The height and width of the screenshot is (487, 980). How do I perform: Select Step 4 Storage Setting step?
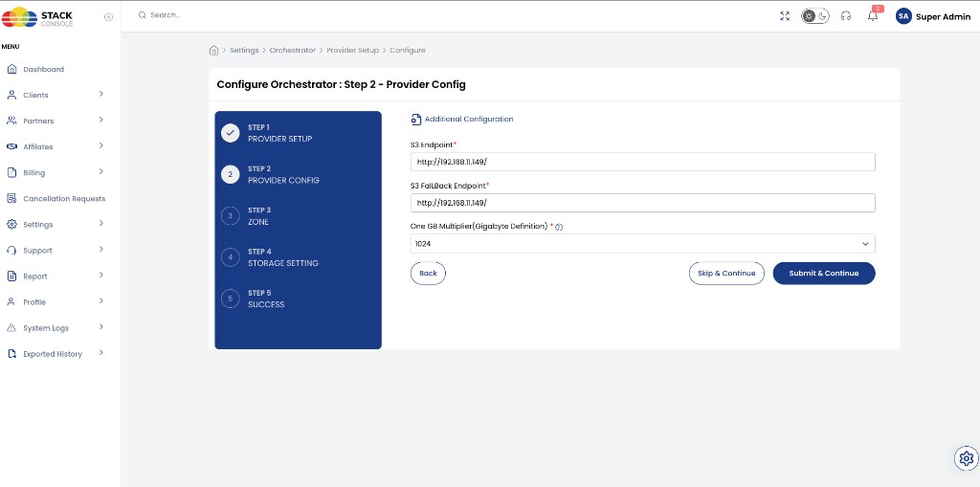pos(271,257)
